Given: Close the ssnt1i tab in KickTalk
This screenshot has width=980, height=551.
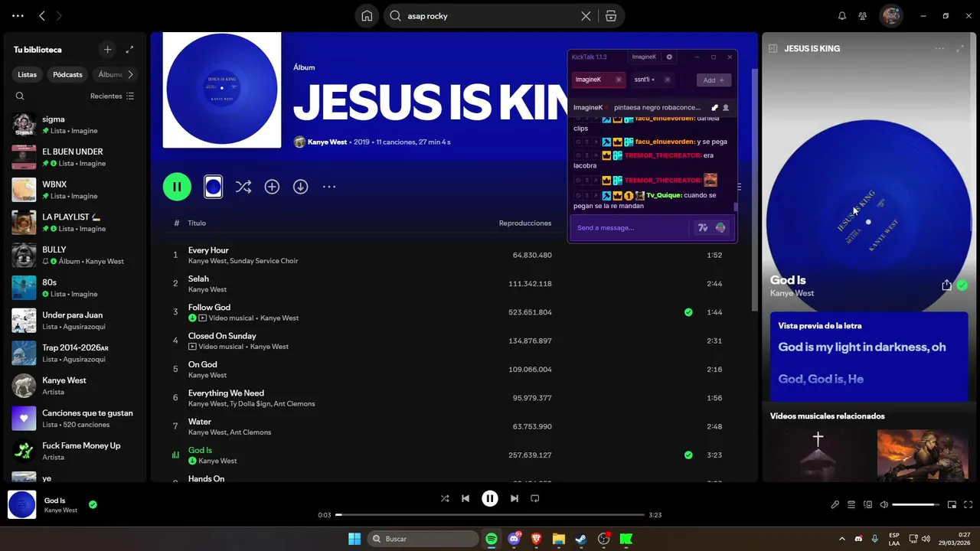Looking at the screenshot, I should coord(667,80).
